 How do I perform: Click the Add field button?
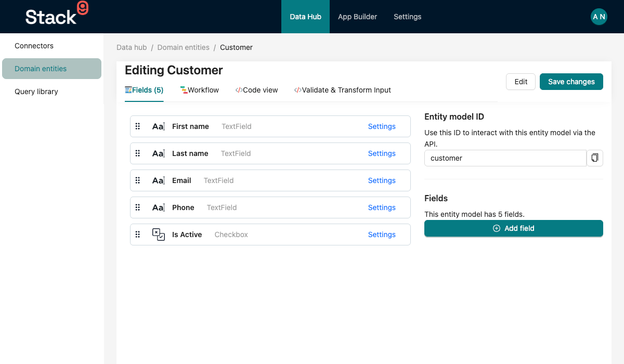tap(514, 228)
